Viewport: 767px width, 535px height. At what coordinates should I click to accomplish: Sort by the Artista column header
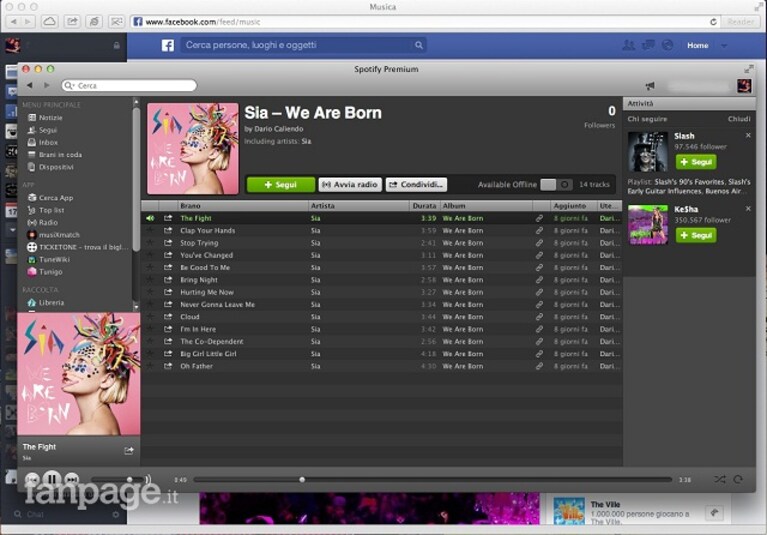pos(359,206)
